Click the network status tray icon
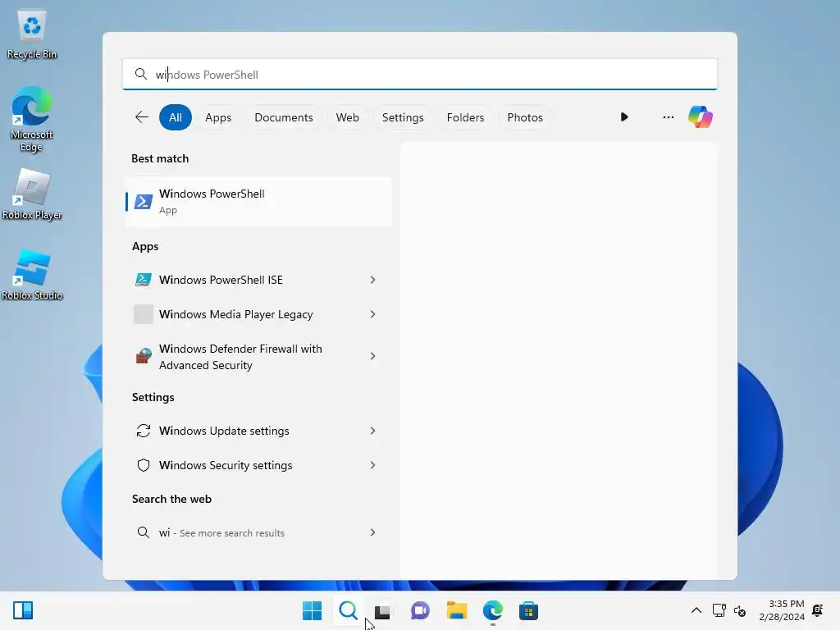Viewport: 840px width, 630px height. pos(719,610)
